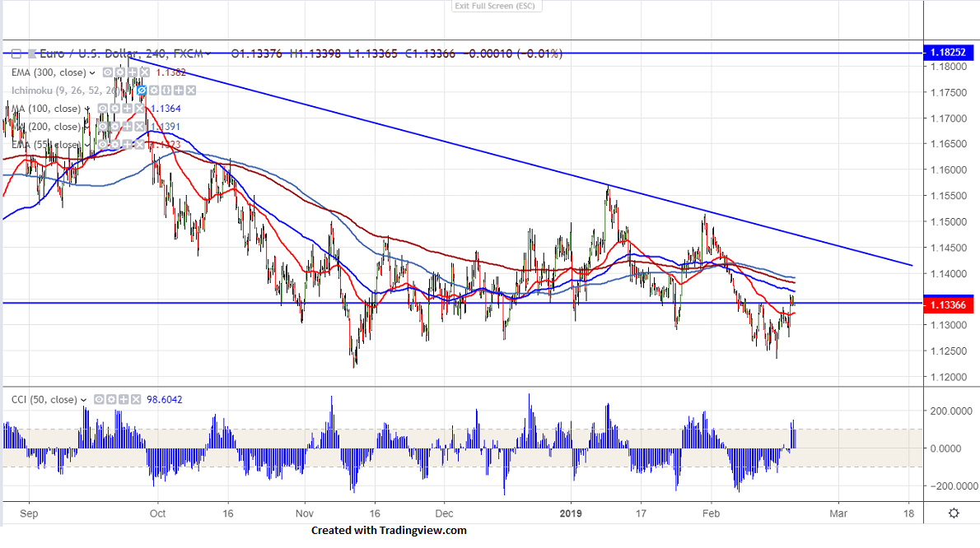Expand the Euro / U.S. Dollar symbol dropdown

click(208, 53)
